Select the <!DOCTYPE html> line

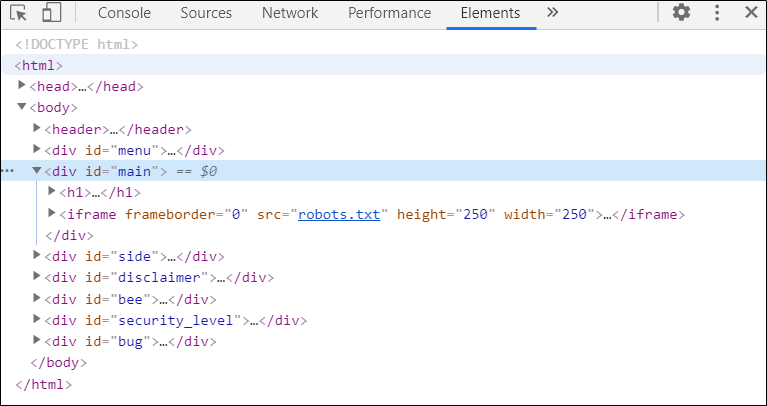[76, 45]
